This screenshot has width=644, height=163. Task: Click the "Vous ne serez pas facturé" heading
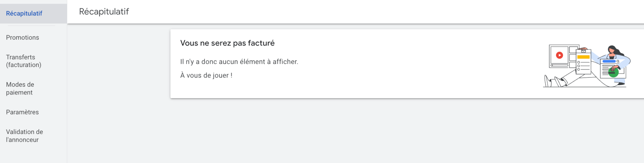(x=227, y=43)
